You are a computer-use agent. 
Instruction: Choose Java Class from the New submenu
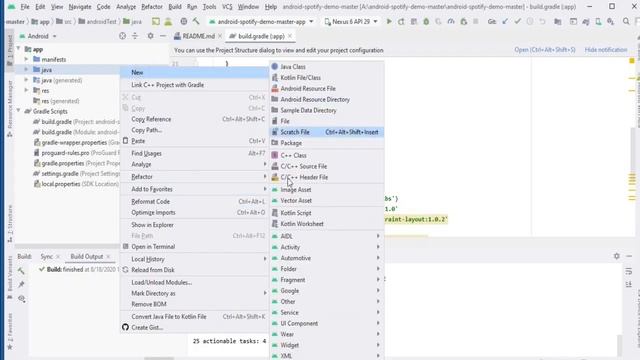coord(327,67)
